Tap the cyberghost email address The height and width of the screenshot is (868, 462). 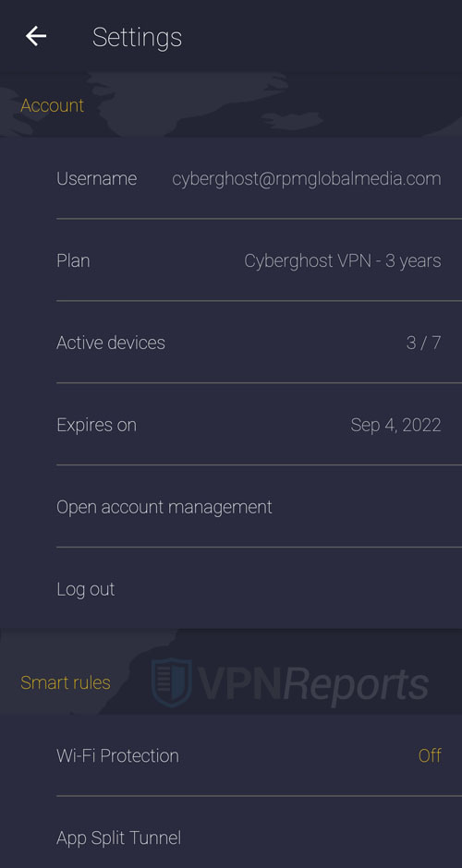click(307, 179)
